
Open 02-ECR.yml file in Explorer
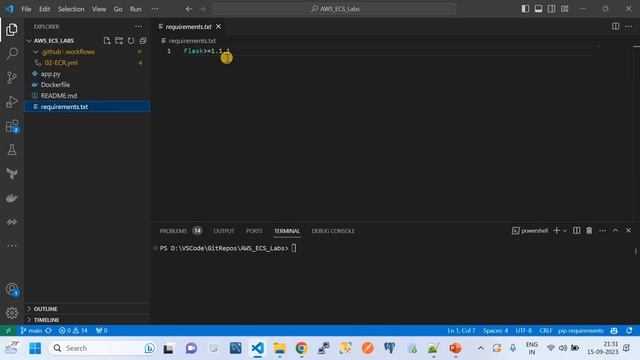61,63
